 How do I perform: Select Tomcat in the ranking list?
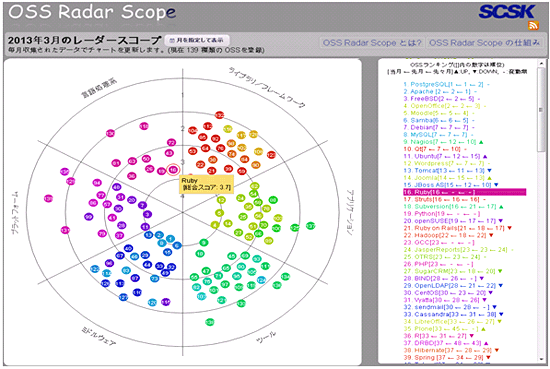click(447, 170)
